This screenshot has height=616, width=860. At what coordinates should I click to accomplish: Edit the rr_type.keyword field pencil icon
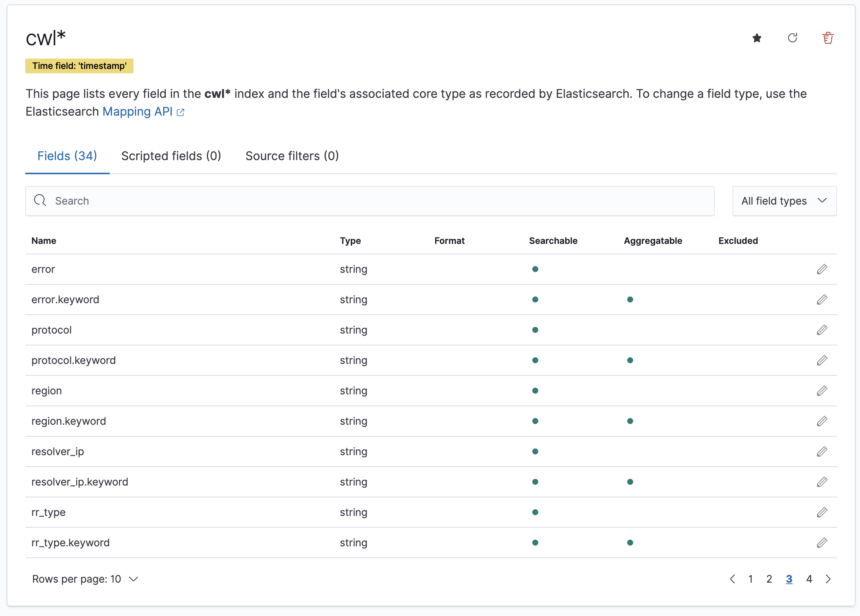click(822, 543)
